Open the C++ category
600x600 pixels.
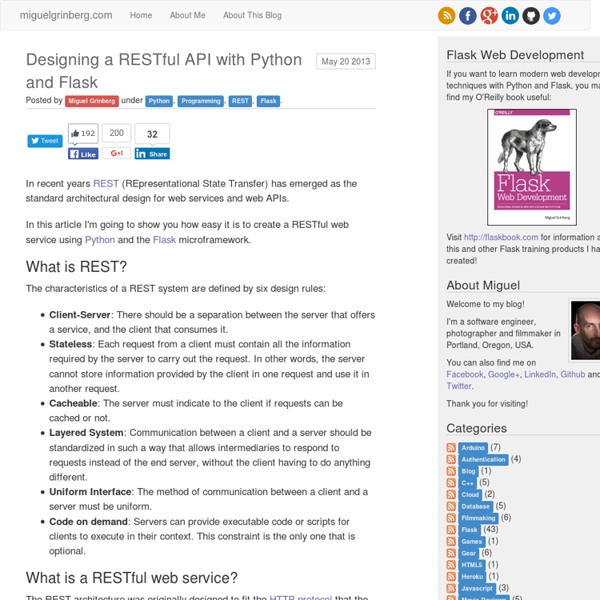[468, 483]
